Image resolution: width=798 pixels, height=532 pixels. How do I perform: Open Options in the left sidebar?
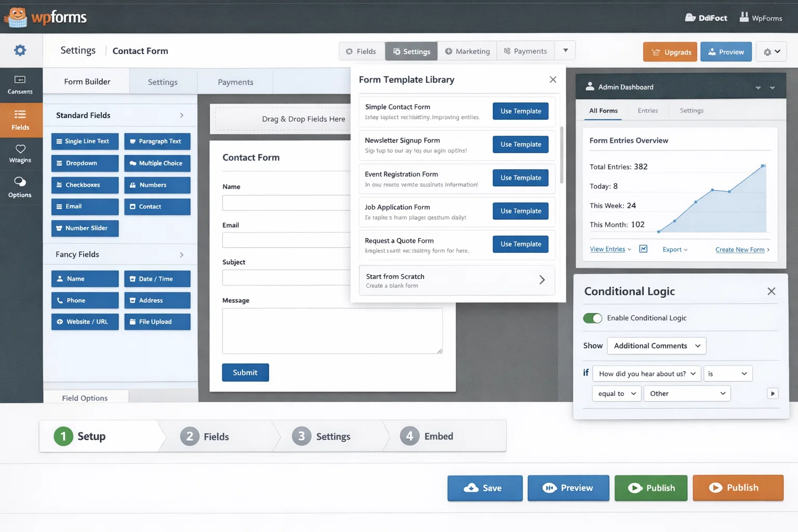pyautogui.click(x=20, y=187)
